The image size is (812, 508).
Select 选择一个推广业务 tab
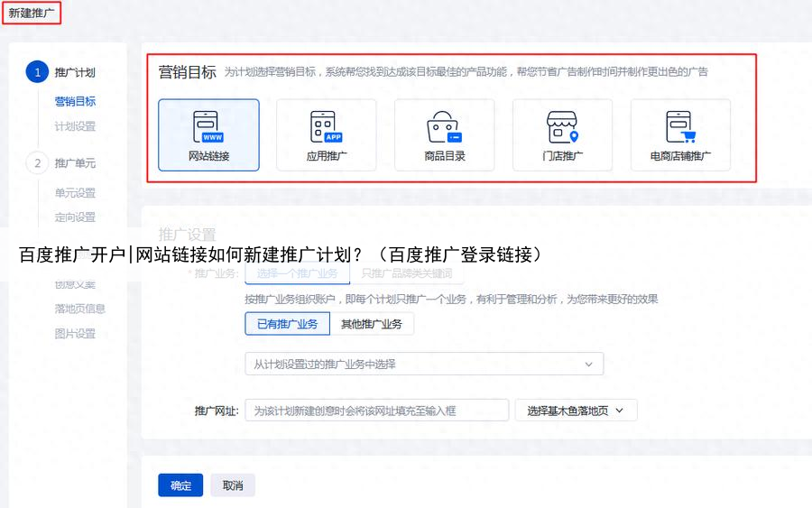pos(297,273)
